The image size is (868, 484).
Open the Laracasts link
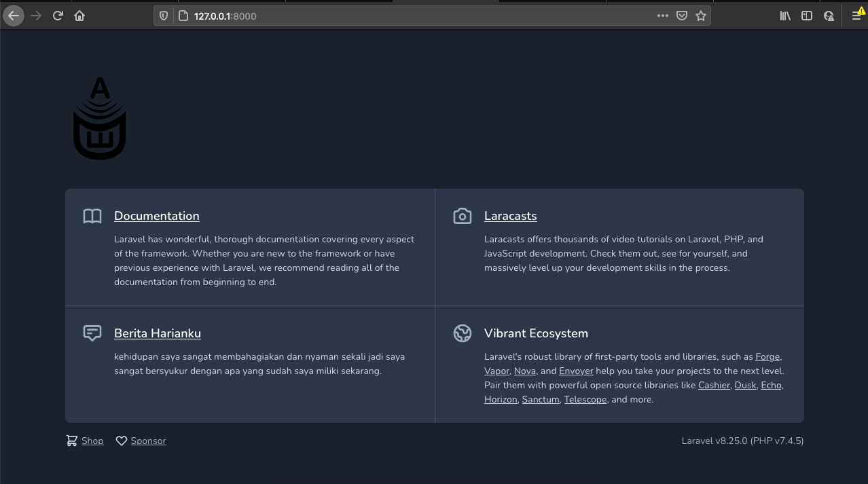(511, 216)
